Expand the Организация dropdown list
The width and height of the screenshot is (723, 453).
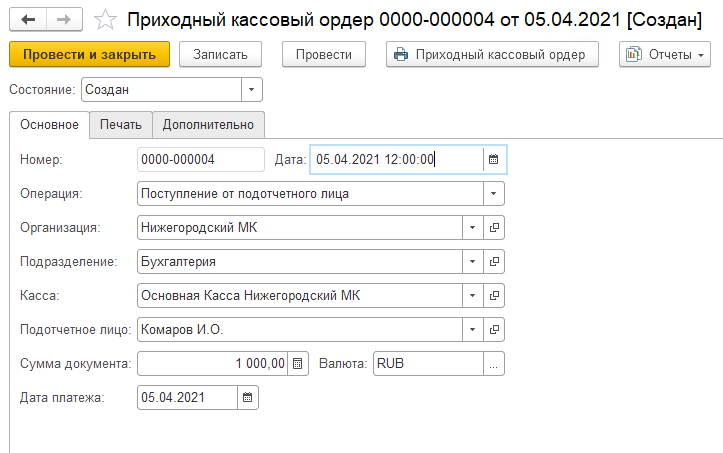coord(472,227)
